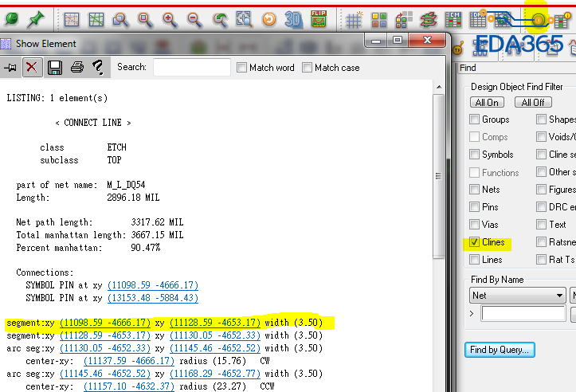576x392 pixels.
Task: Click All On filter button
Action: pyautogui.click(x=487, y=103)
